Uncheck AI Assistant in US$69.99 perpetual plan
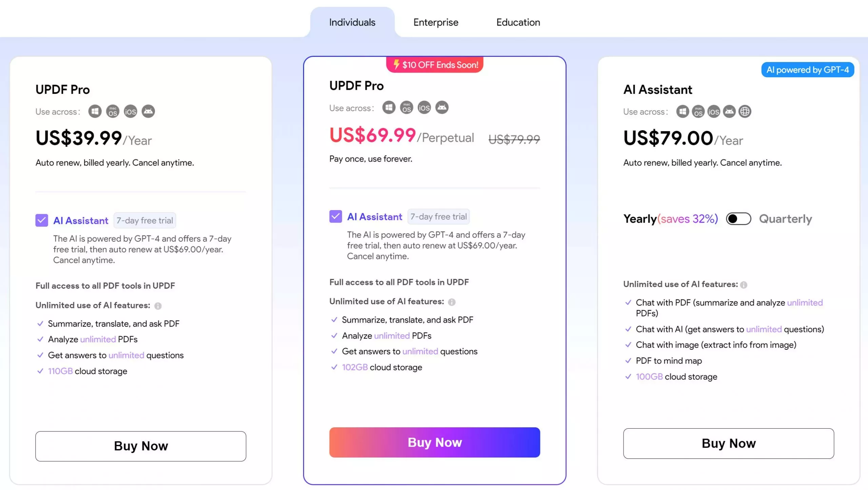 [x=335, y=217]
